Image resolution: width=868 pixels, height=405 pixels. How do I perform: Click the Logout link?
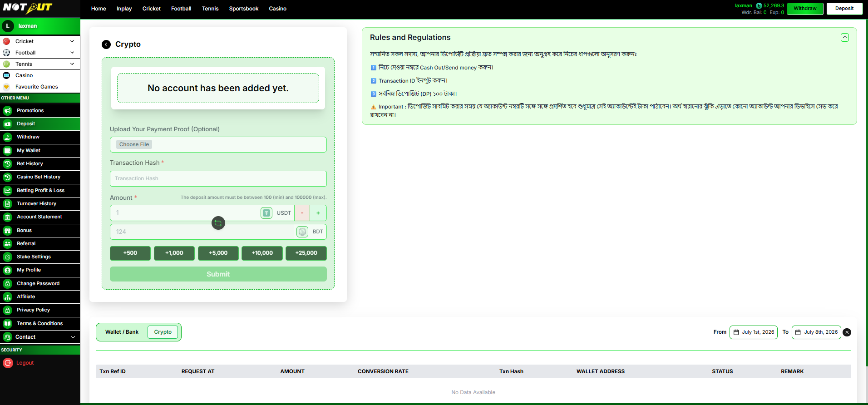25,363
